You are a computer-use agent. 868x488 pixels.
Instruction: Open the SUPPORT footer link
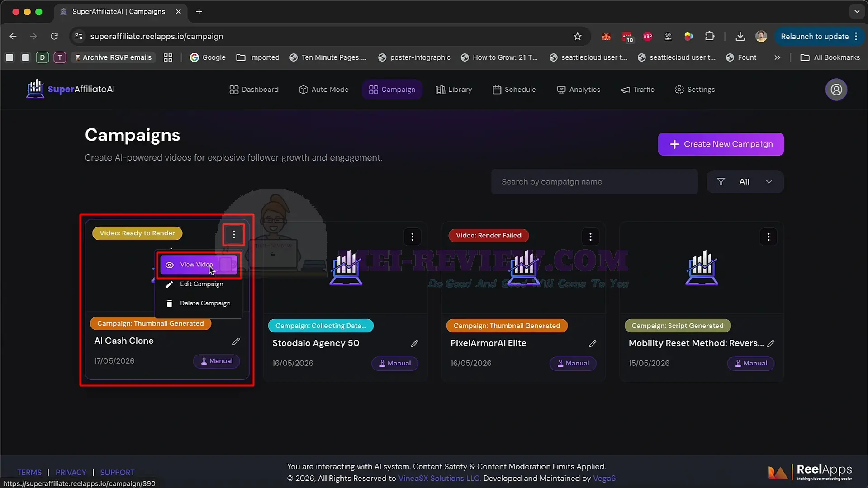click(x=118, y=472)
